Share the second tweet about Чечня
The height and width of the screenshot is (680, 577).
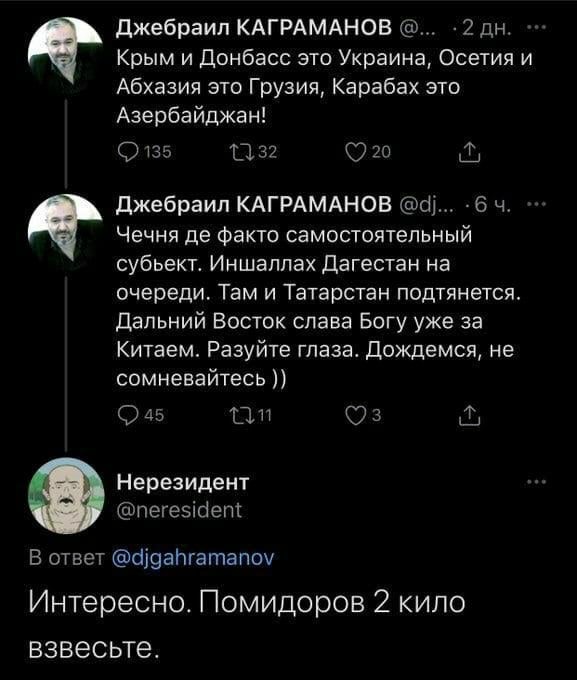tap(469, 416)
